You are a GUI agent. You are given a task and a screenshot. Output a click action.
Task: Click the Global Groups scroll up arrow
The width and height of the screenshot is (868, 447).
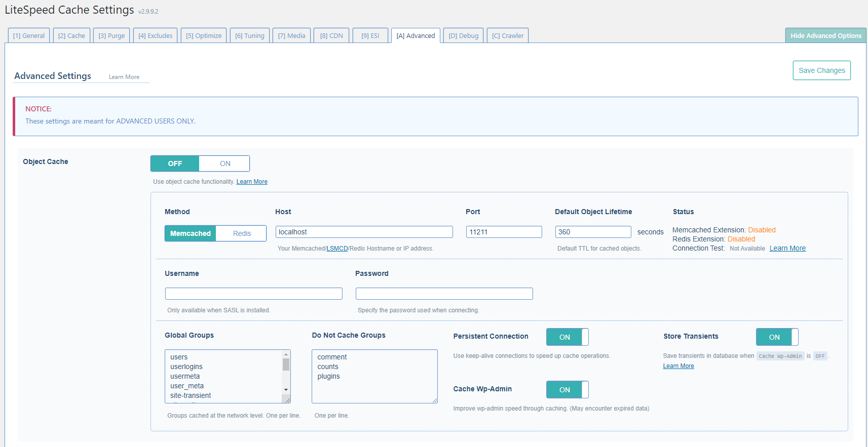click(286, 354)
